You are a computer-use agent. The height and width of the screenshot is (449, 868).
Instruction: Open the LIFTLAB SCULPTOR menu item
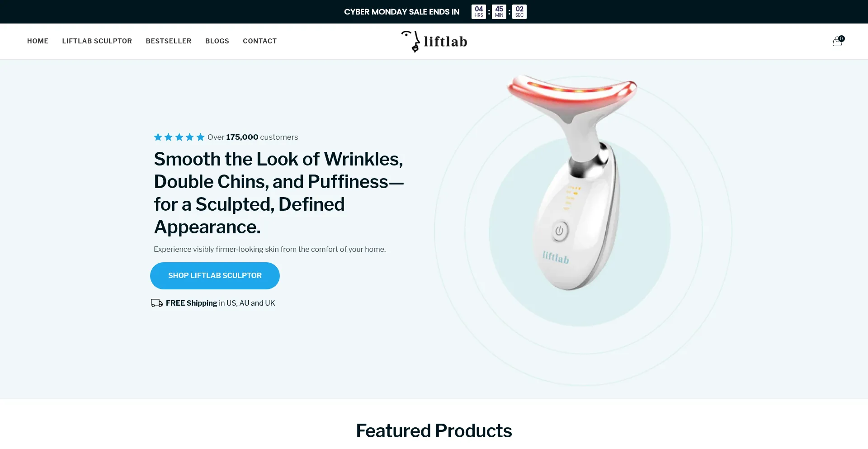click(x=97, y=41)
